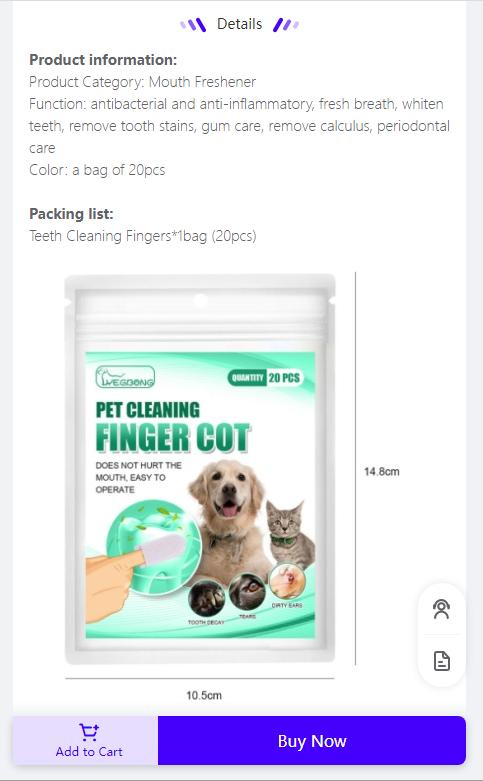The image size is (483, 781).
Task: Click the Packing list heading
Action: tap(71, 214)
